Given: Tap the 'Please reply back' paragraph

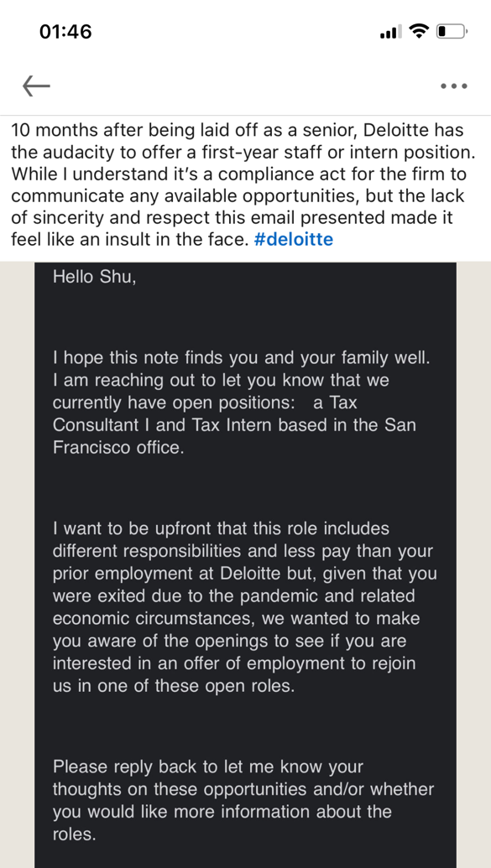Looking at the screenshot, I should 243,800.
